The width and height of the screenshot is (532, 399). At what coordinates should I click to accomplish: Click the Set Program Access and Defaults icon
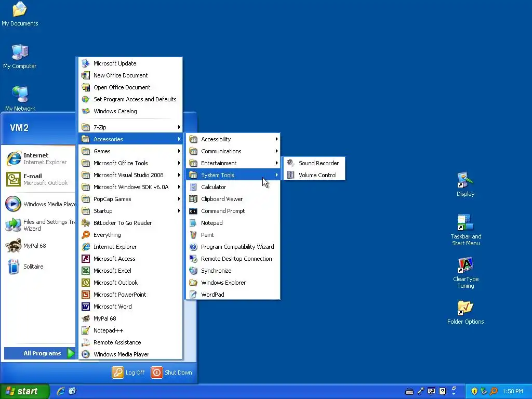click(x=86, y=99)
